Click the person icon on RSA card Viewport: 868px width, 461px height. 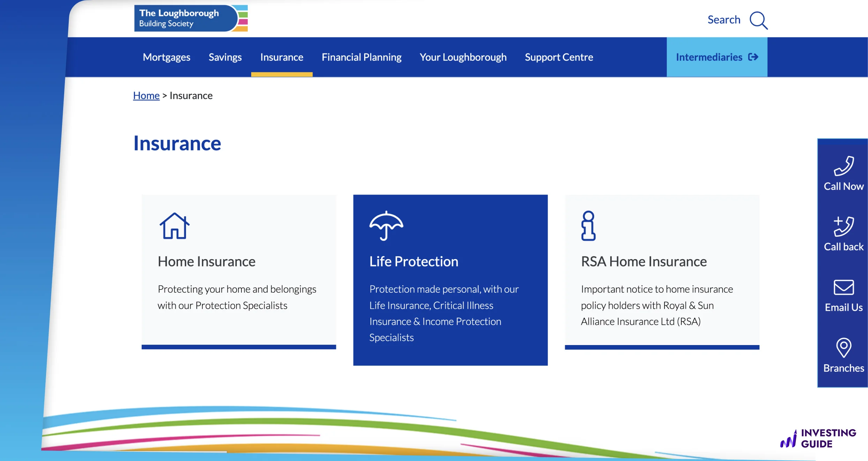click(588, 226)
